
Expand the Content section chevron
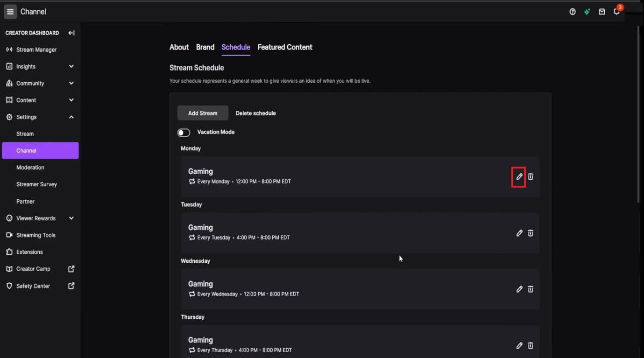point(71,100)
